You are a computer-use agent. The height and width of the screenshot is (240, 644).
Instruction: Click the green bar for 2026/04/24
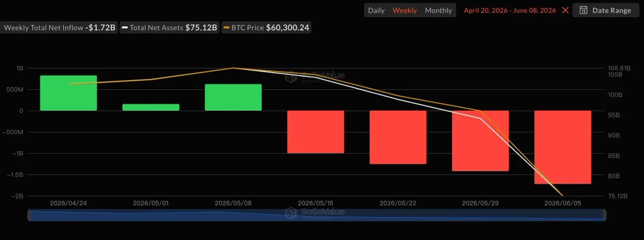click(x=69, y=93)
